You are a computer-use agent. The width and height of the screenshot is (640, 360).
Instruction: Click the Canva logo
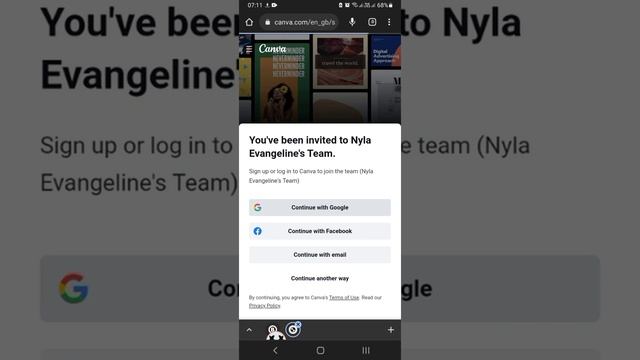272,49
